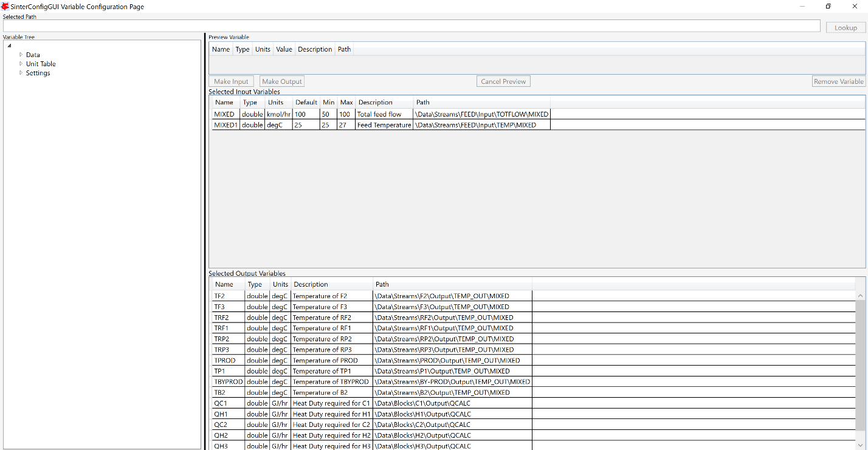Click the Name column header in Preview Variable
868x450 pixels.
[x=221, y=49]
